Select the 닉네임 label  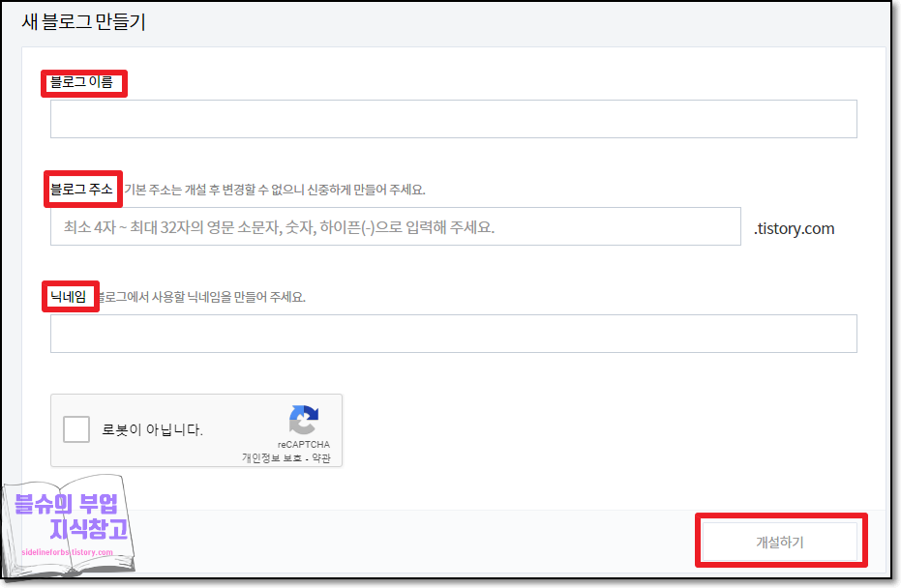(70, 297)
